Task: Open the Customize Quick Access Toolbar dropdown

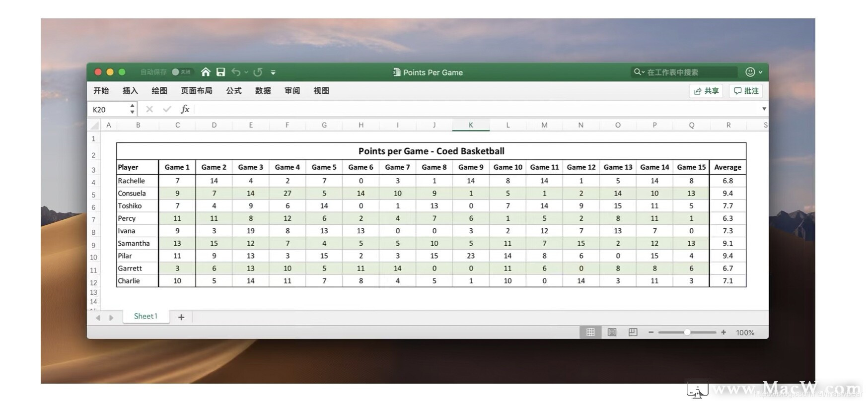Action: [x=273, y=72]
